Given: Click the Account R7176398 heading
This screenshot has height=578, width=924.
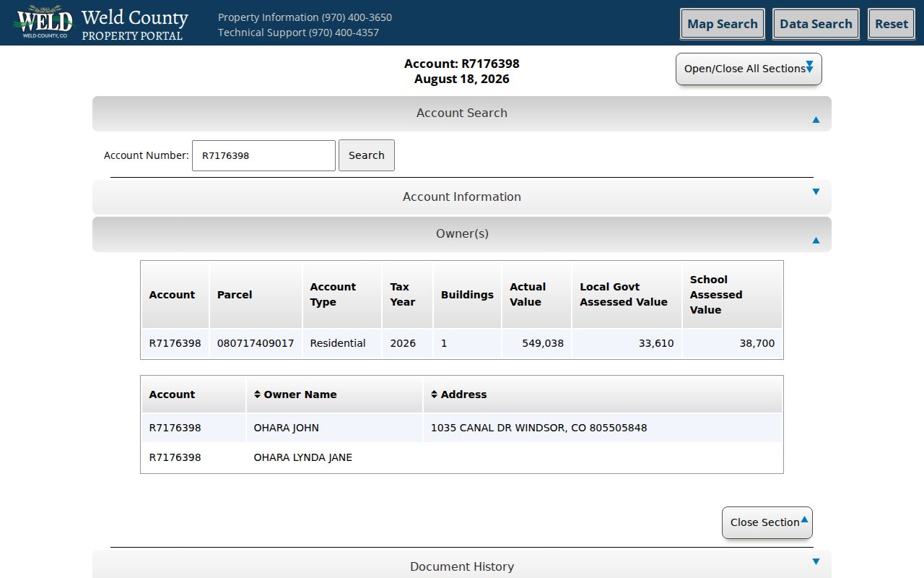Looking at the screenshot, I should [462, 64].
